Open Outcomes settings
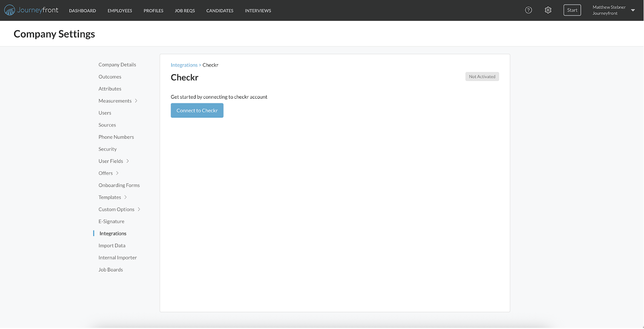The height and width of the screenshot is (329, 644). tap(110, 77)
